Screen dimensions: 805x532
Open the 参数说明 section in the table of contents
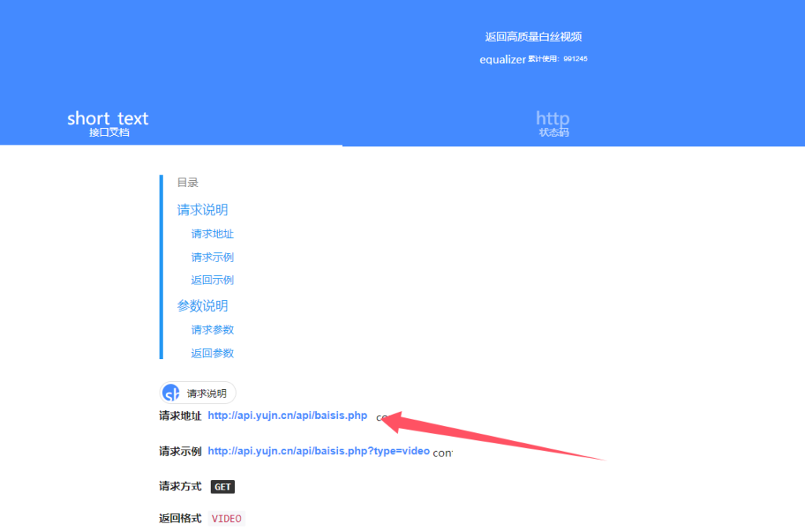203,306
